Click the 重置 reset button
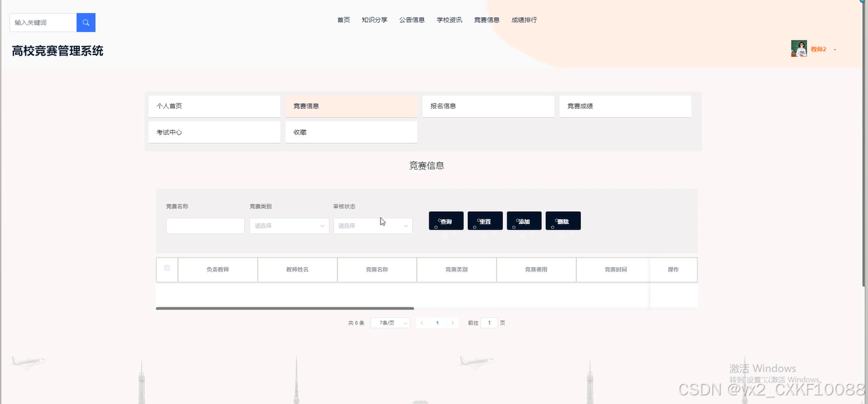868x404 pixels. pyautogui.click(x=485, y=221)
